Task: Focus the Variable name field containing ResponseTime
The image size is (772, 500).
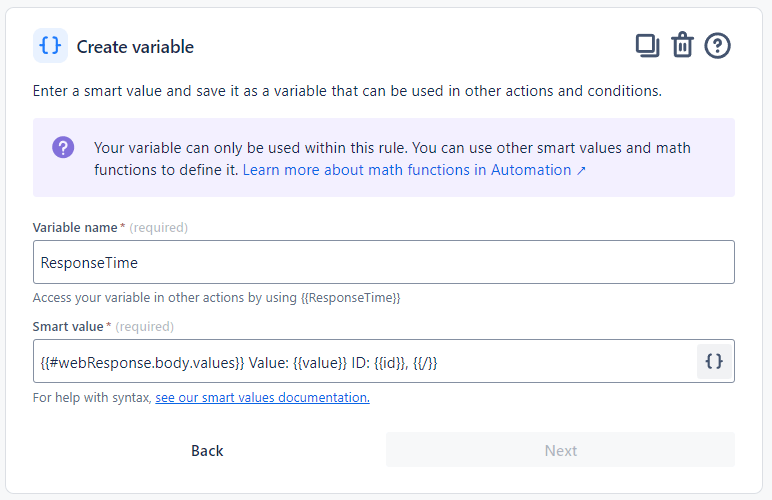Action: coord(384,262)
